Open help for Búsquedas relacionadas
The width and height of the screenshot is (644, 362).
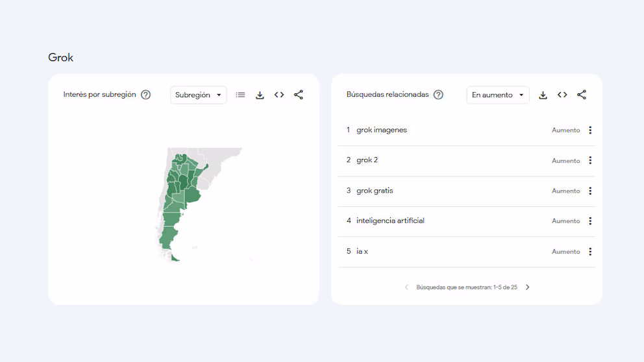click(x=438, y=95)
